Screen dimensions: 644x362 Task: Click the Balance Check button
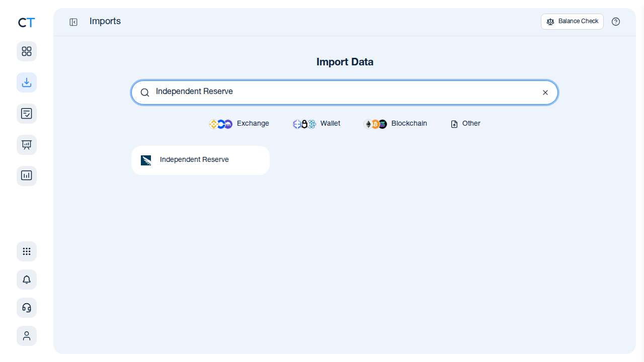(x=572, y=22)
